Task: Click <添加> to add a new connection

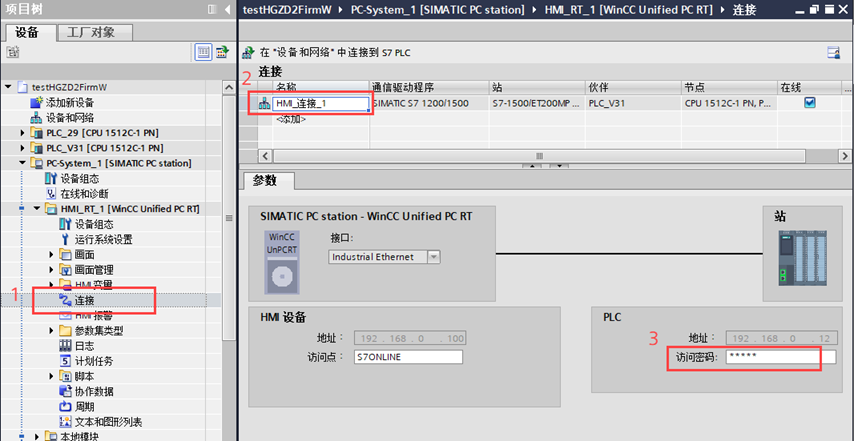Action: [x=289, y=118]
